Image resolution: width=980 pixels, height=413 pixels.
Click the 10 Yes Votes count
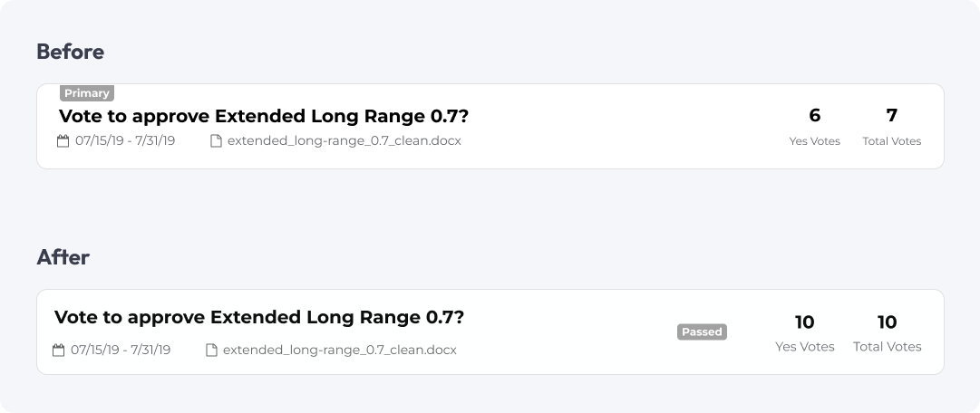coord(804,322)
